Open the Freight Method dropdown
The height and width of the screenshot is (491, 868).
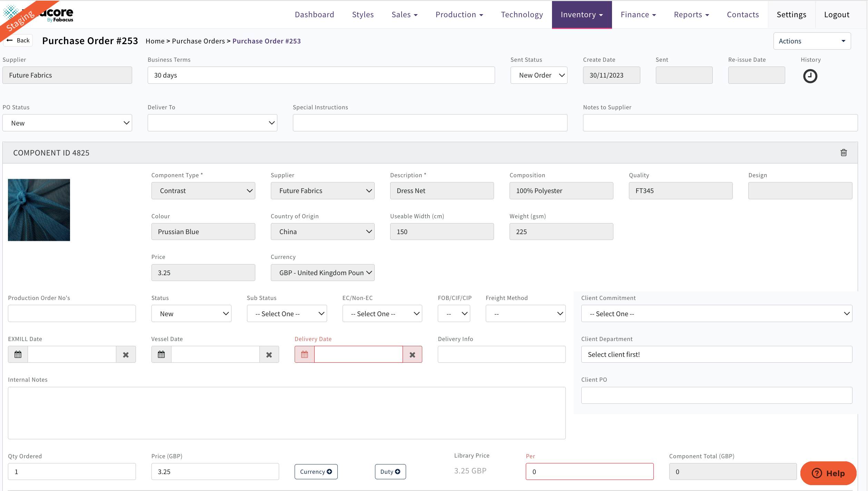click(525, 313)
